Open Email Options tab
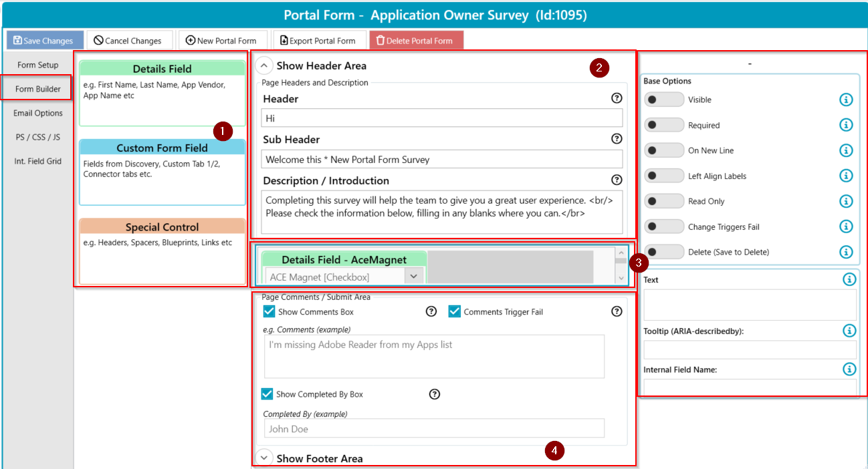This screenshot has width=868, height=469. pyautogui.click(x=38, y=113)
